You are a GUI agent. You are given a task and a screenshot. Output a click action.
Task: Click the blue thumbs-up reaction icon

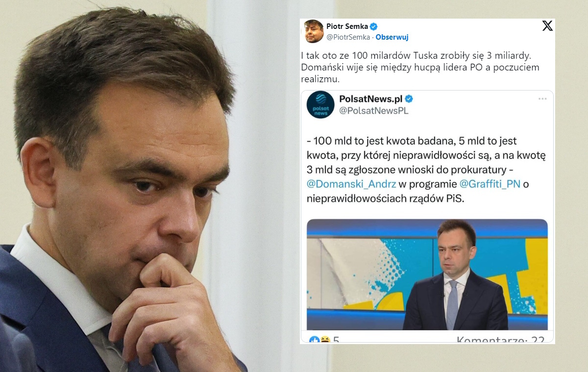[315, 339]
